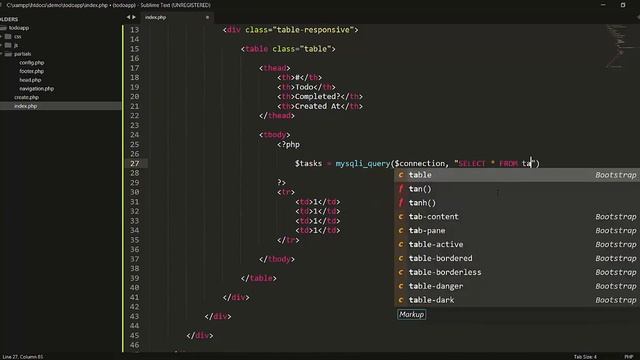Click the class icon beside 'tab-pane'

401,231
